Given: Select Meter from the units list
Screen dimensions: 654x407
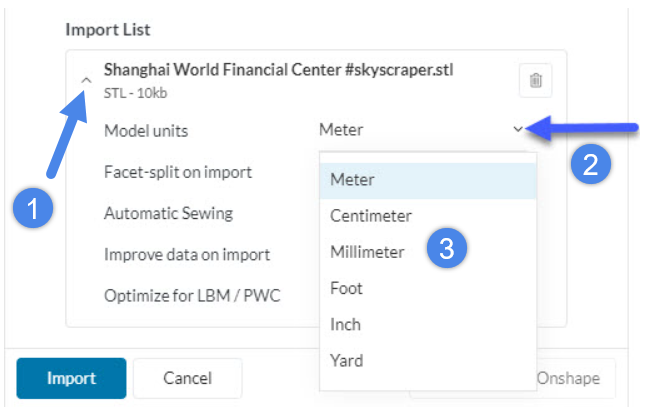Looking at the screenshot, I should 352,180.
